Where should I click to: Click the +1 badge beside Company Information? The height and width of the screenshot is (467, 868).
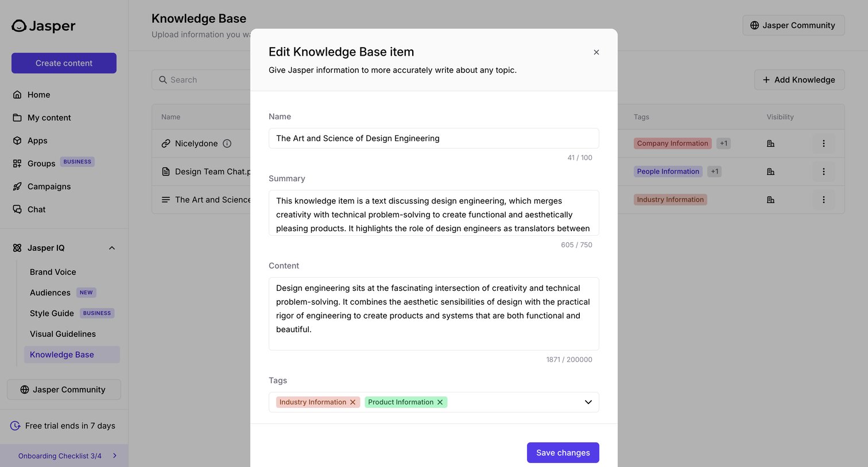(x=723, y=143)
